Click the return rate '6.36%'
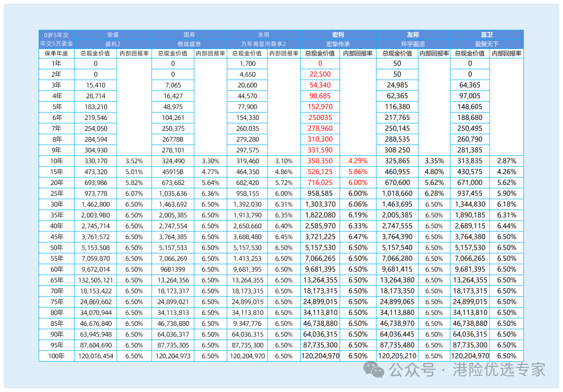Image resolution: width=563 pixels, height=392 pixels. [x=211, y=193]
